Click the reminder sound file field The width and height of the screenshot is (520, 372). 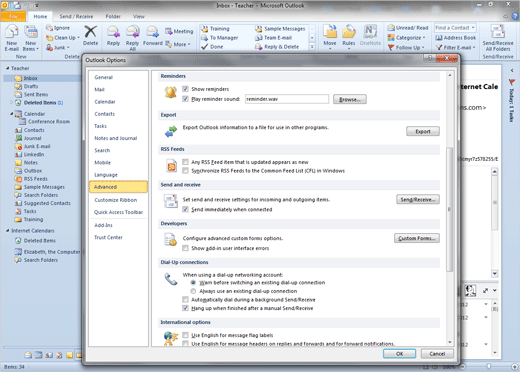point(287,99)
